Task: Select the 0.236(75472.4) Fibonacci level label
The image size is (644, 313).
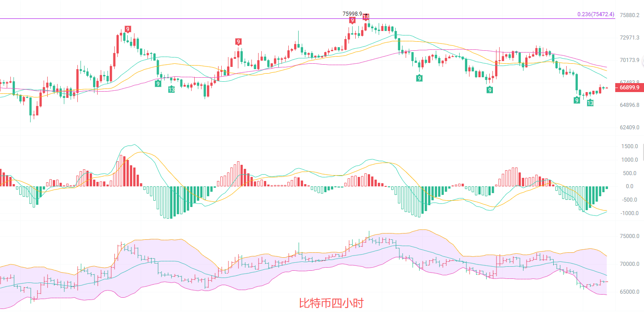Action: 595,14
